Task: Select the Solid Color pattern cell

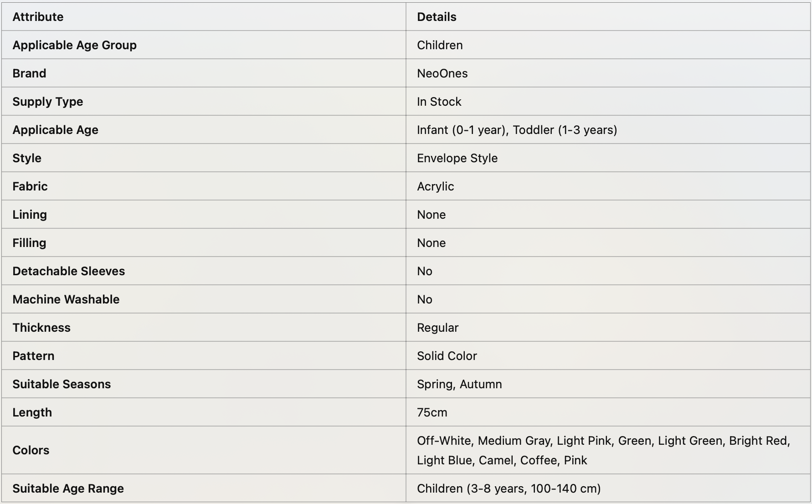Action: point(447,356)
